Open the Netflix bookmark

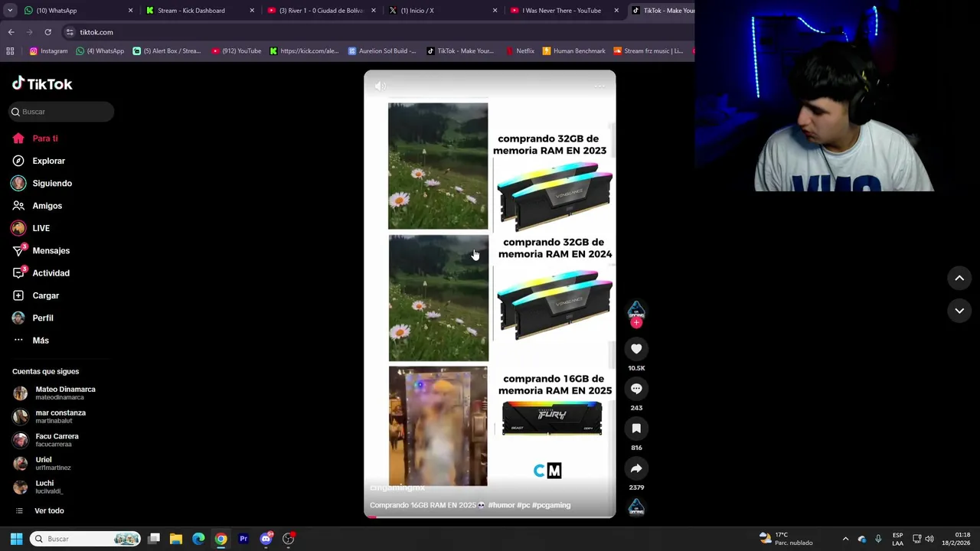(x=520, y=51)
